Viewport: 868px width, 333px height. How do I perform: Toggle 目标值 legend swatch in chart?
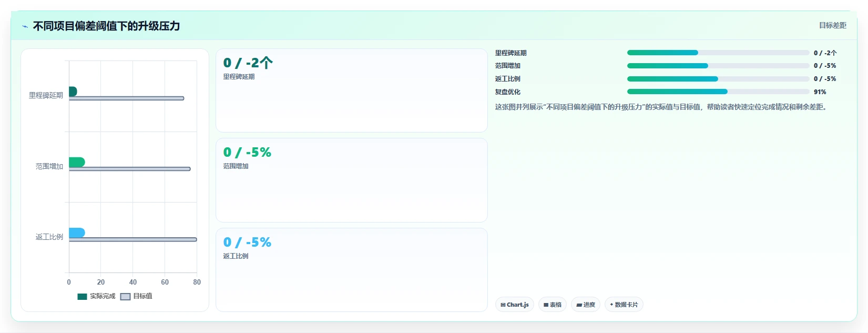pyautogui.click(x=125, y=296)
